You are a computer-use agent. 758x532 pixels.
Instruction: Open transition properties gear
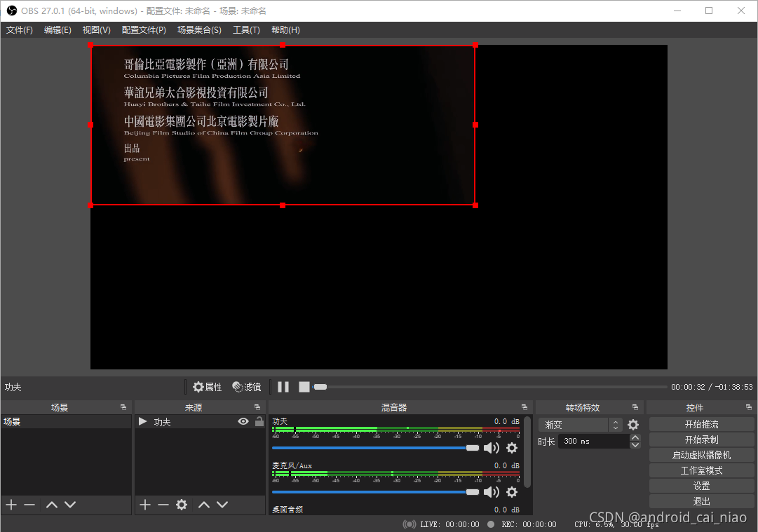pyautogui.click(x=632, y=425)
